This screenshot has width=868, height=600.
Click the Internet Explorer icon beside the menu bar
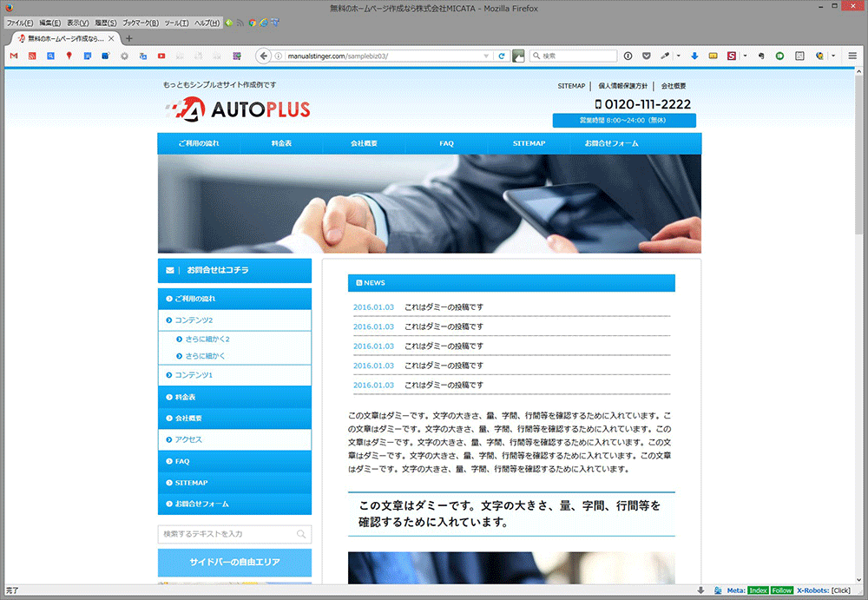pyautogui.click(x=264, y=23)
